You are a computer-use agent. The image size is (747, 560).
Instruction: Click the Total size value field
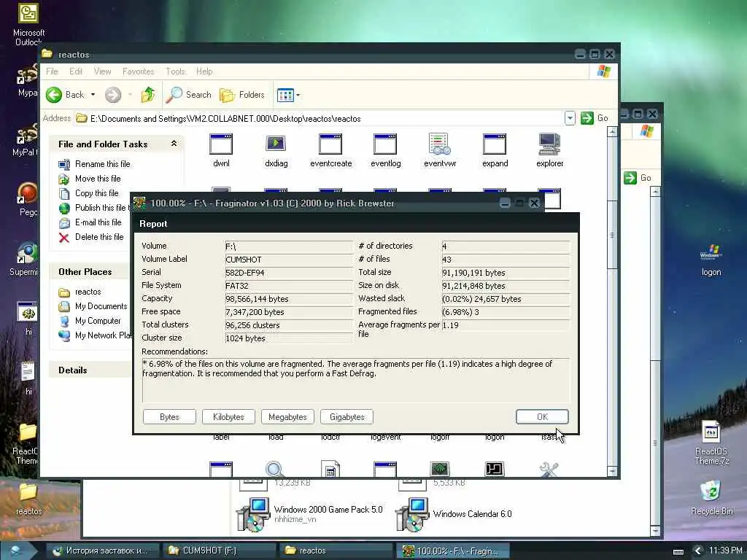(506, 273)
